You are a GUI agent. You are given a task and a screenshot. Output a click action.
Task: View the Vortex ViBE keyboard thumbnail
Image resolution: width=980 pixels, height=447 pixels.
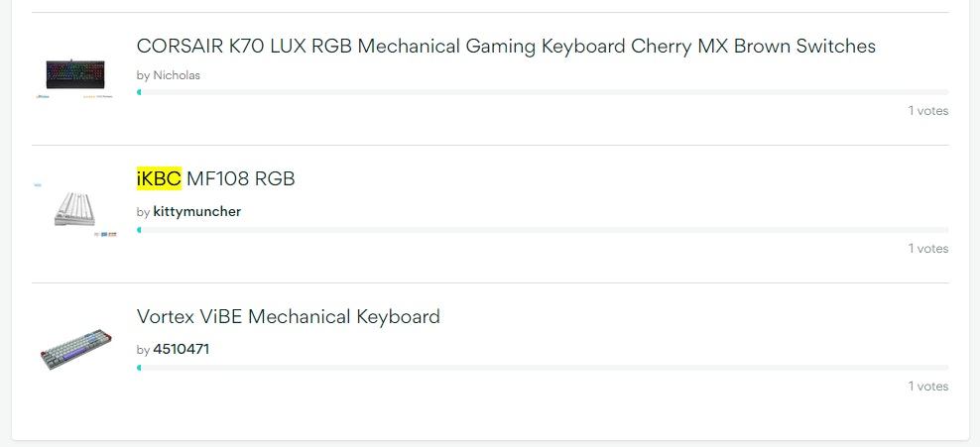pos(74,348)
